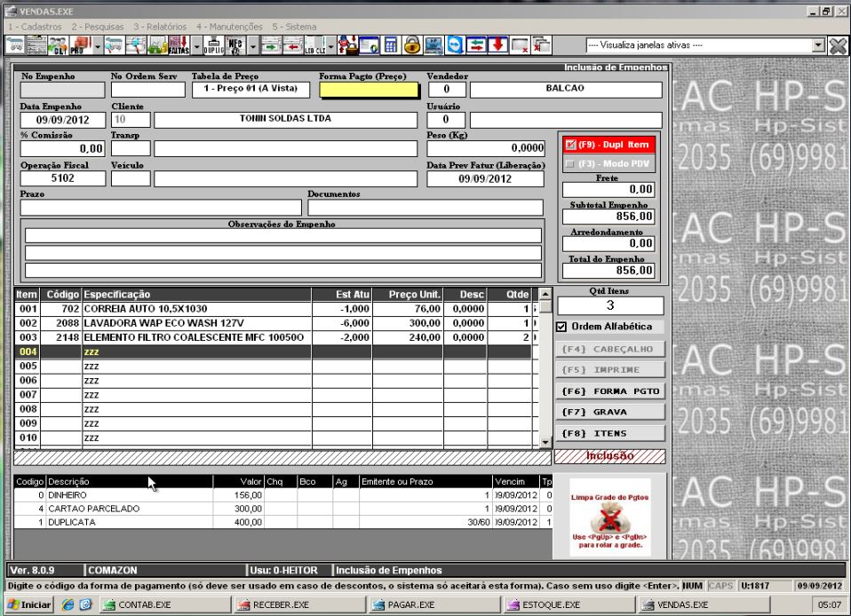This screenshot has width=851, height=616.
Task: Click the single window with red X icon
Action: point(520,45)
